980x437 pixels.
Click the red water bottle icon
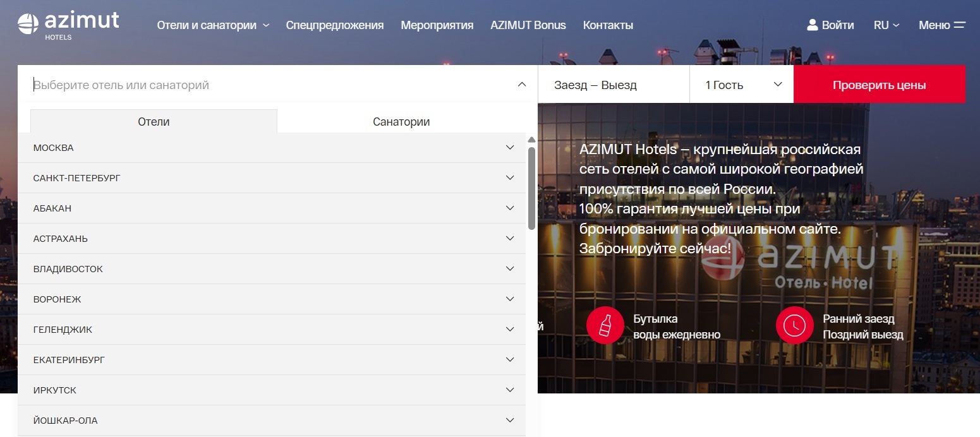point(605,326)
